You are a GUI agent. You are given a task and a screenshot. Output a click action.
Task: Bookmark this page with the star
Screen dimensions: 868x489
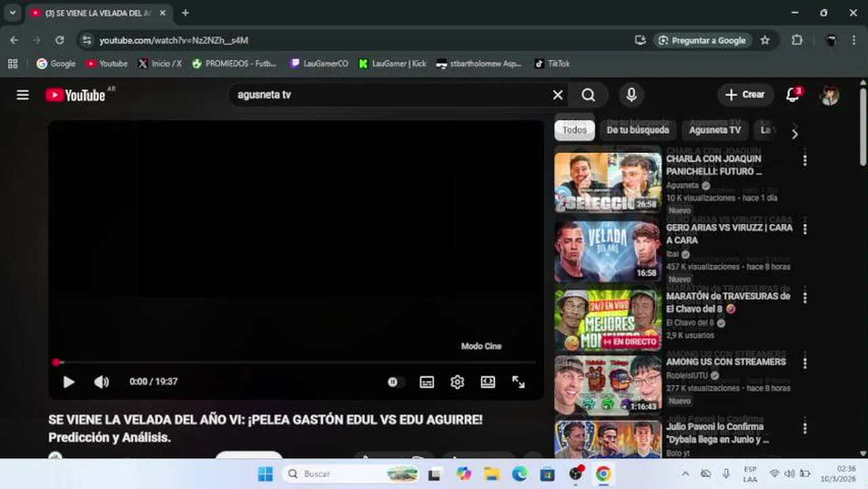[x=765, y=40]
